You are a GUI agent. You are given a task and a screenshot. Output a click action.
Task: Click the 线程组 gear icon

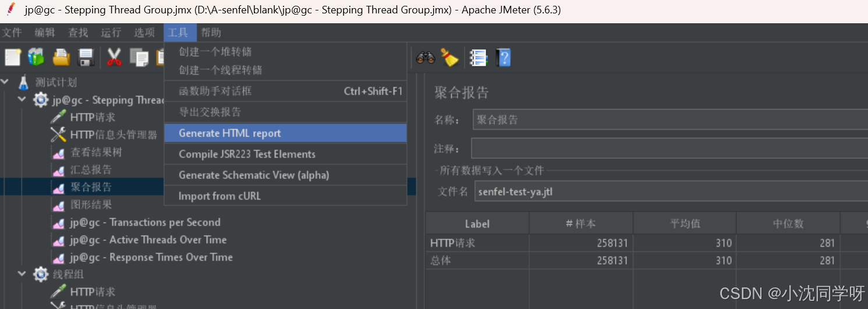(x=41, y=274)
